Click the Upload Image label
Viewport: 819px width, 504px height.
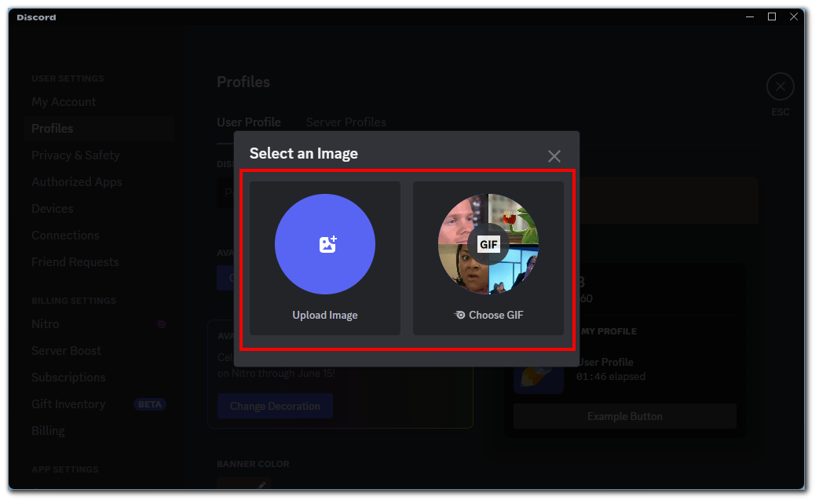pyautogui.click(x=324, y=316)
